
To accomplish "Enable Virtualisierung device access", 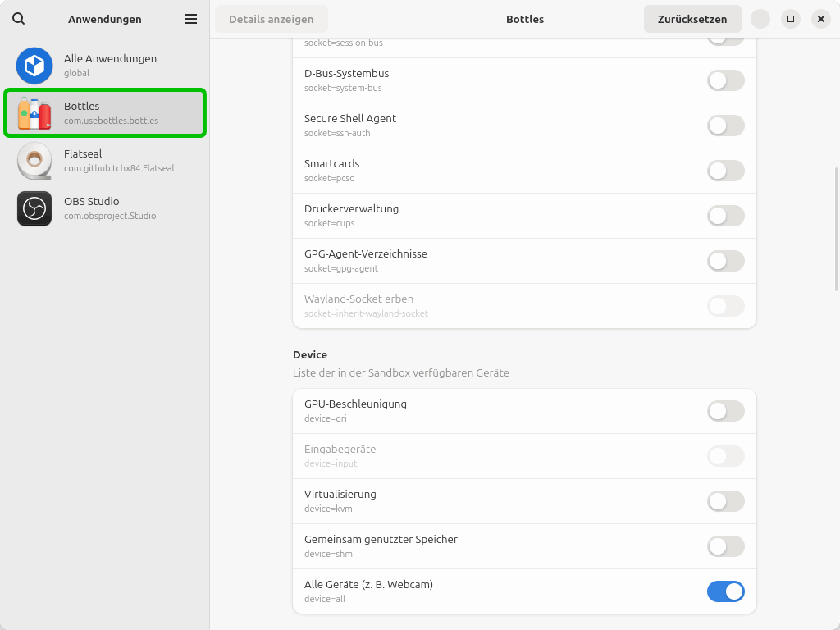I will [x=725, y=501].
